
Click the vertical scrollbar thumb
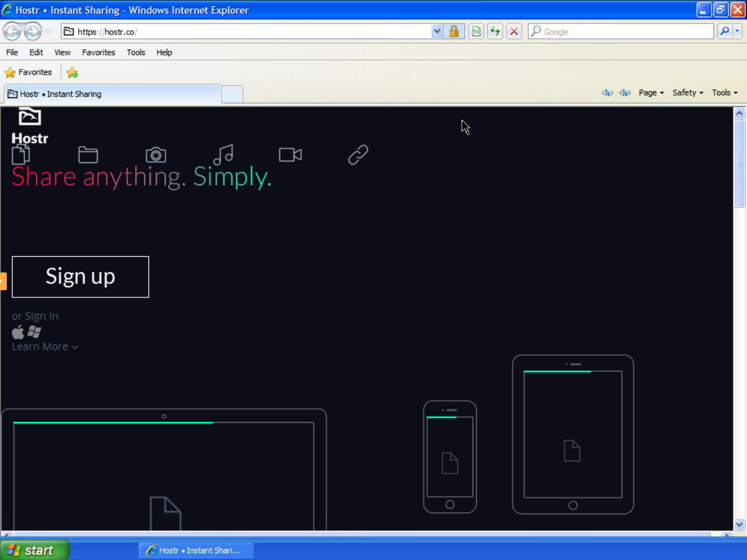[x=739, y=164]
